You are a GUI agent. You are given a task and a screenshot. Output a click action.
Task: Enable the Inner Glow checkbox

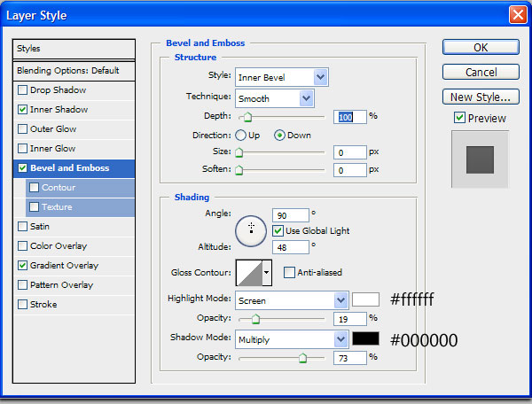pyautogui.click(x=22, y=149)
